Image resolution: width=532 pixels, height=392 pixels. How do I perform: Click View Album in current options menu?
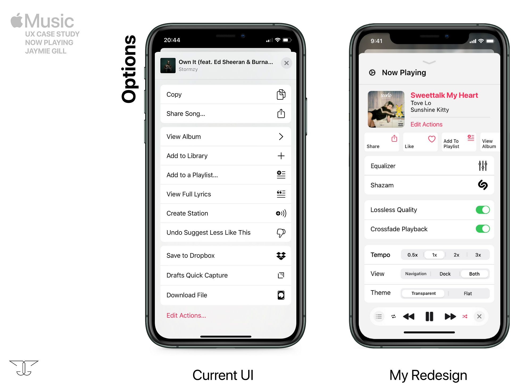tap(225, 137)
